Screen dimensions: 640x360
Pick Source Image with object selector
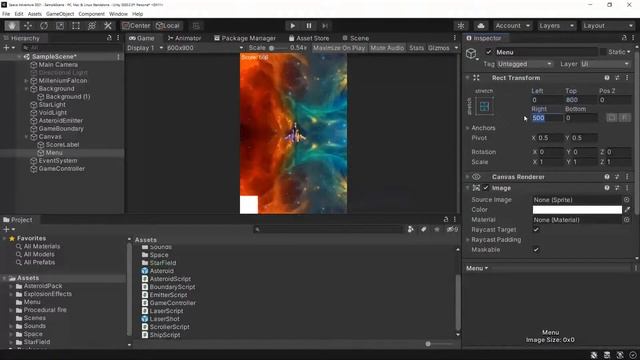(x=627, y=200)
